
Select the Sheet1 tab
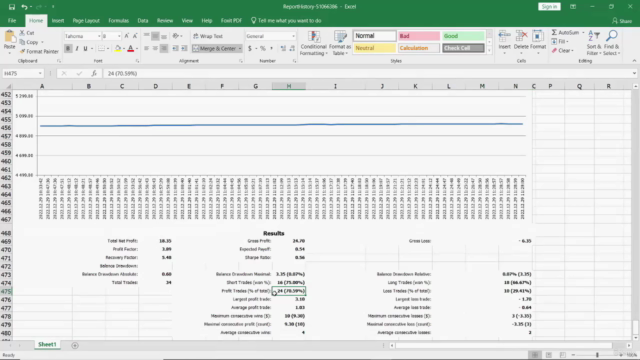(x=47, y=344)
